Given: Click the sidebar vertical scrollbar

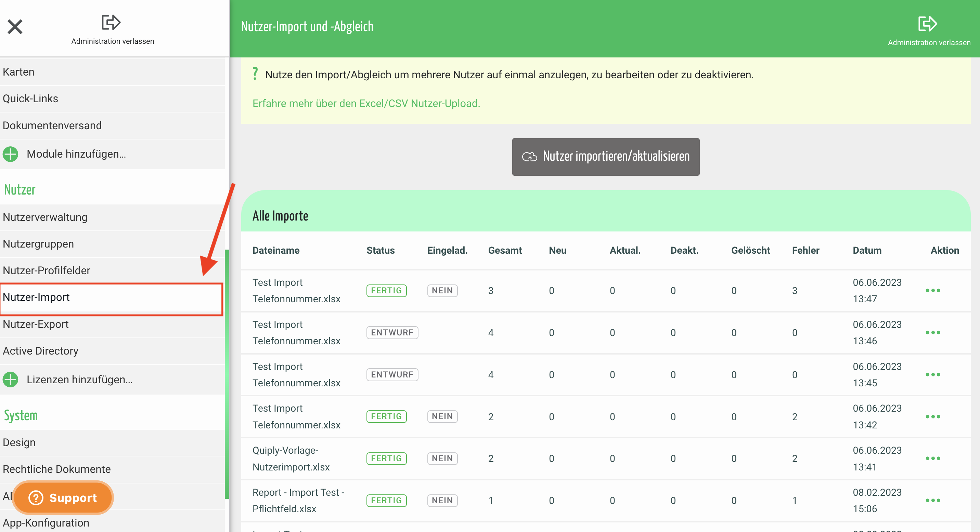Looking at the screenshot, I should [227, 374].
